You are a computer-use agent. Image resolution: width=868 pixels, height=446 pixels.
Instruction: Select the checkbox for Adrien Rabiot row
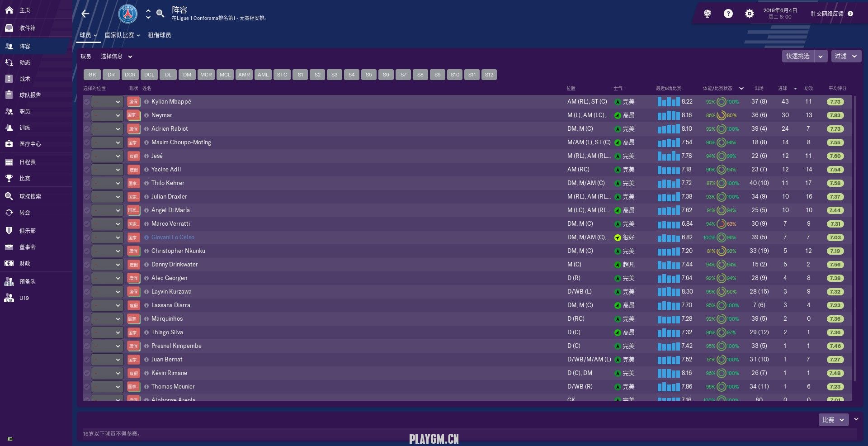[87, 129]
